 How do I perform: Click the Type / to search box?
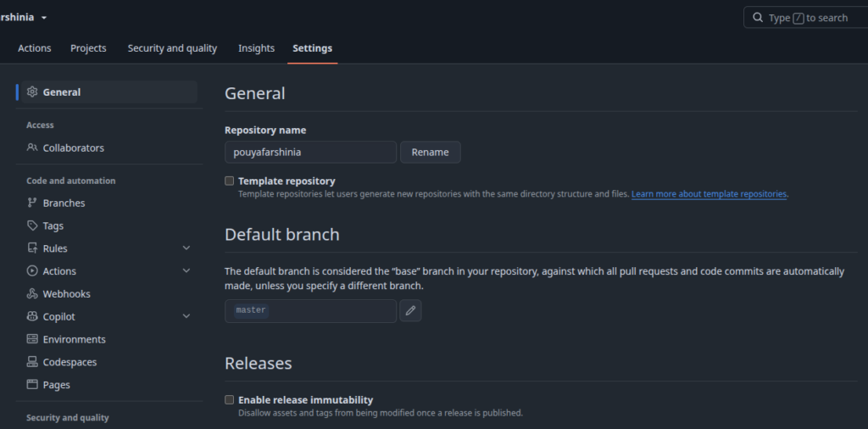(x=806, y=18)
